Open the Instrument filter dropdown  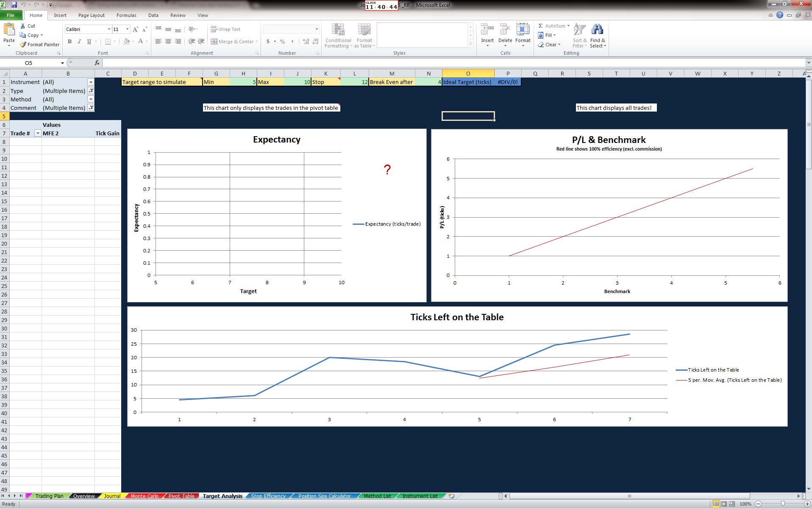91,82
